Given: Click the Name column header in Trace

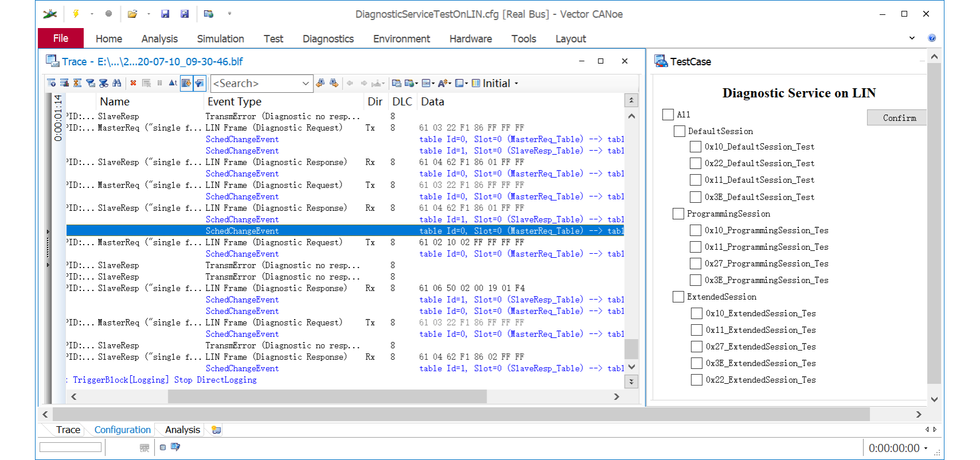Looking at the screenshot, I should tap(115, 101).
